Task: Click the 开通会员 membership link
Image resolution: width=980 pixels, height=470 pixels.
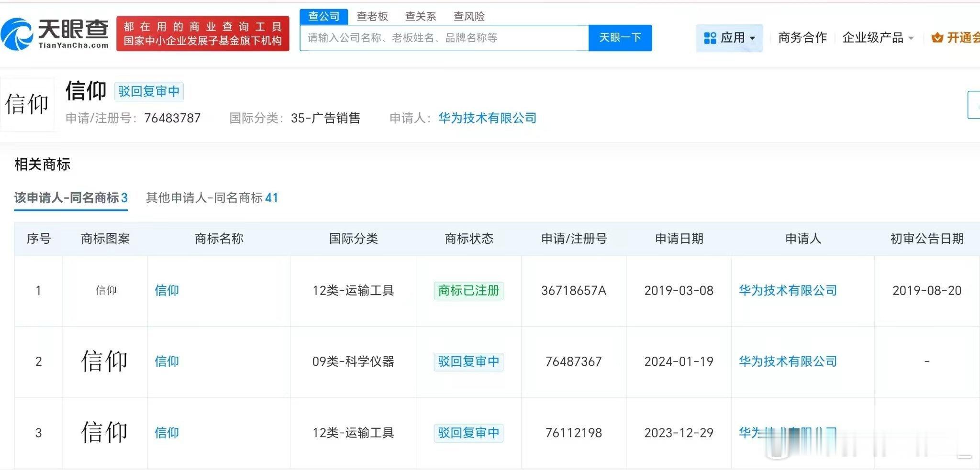Action: tap(963, 38)
